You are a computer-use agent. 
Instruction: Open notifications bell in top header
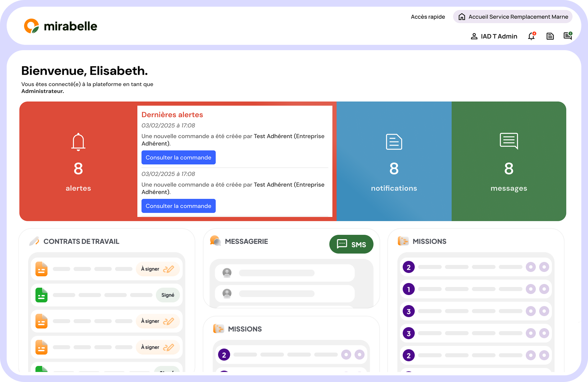tap(531, 36)
